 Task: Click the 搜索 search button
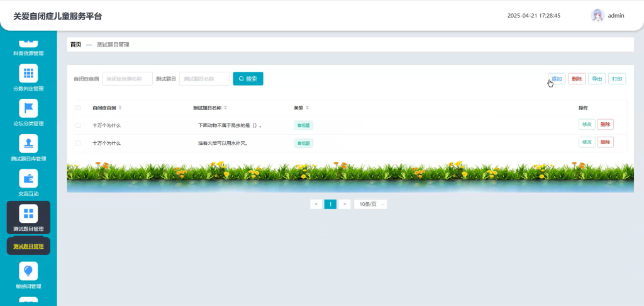point(248,79)
